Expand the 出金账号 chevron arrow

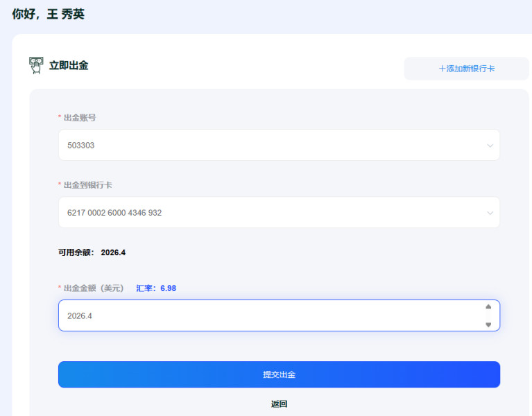tap(490, 146)
